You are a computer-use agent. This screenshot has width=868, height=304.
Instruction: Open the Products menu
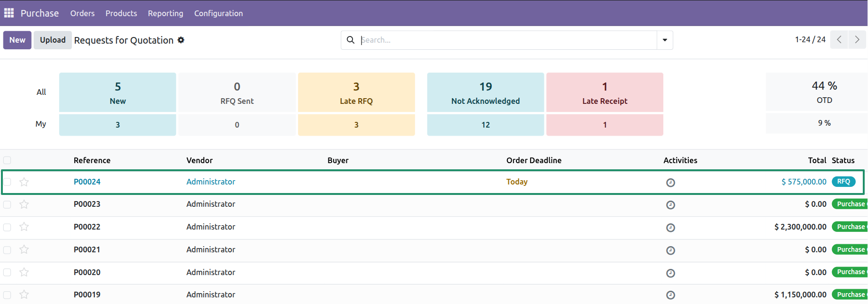pyautogui.click(x=121, y=13)
